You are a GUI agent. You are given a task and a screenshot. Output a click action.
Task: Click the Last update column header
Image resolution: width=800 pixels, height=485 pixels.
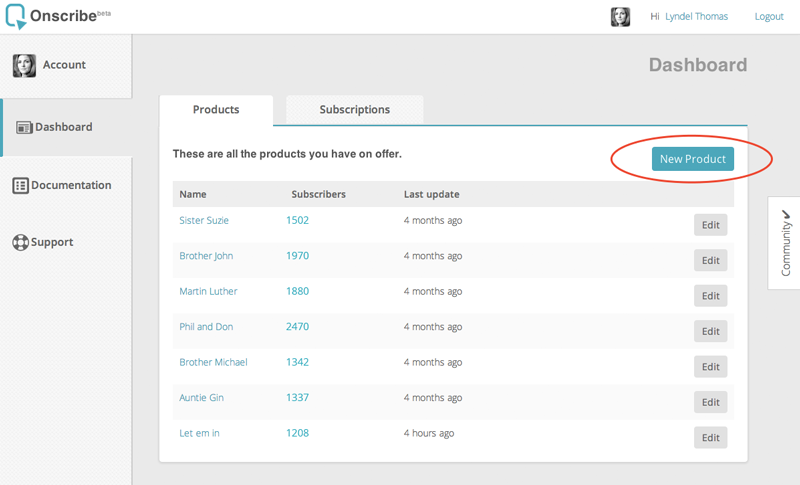point(432,194)
